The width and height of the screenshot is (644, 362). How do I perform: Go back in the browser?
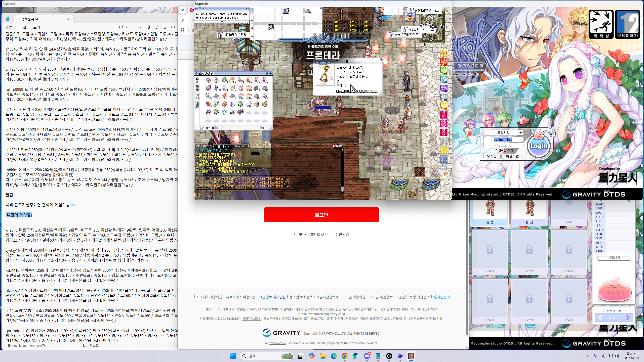[183, 21]
